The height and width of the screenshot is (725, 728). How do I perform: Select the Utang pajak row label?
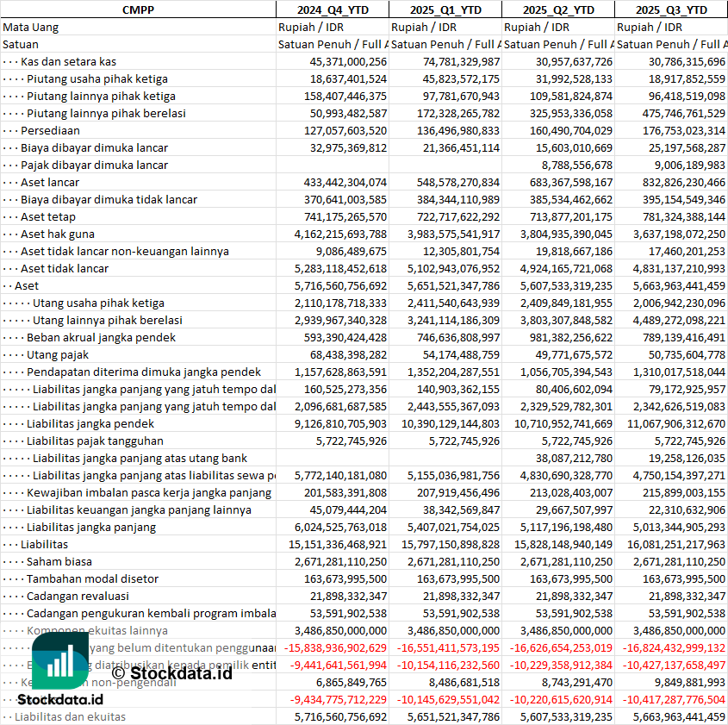tap(58, 354)
